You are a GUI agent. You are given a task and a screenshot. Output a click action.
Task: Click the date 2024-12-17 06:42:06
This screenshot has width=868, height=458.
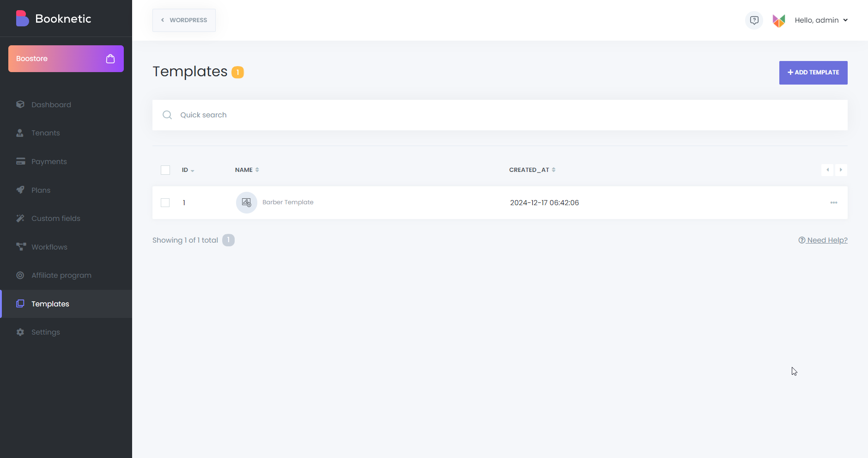[x=544, y=203]
